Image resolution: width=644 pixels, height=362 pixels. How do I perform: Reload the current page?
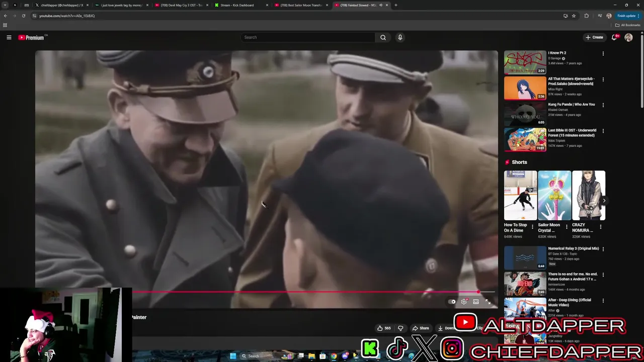tap(24, 16)
